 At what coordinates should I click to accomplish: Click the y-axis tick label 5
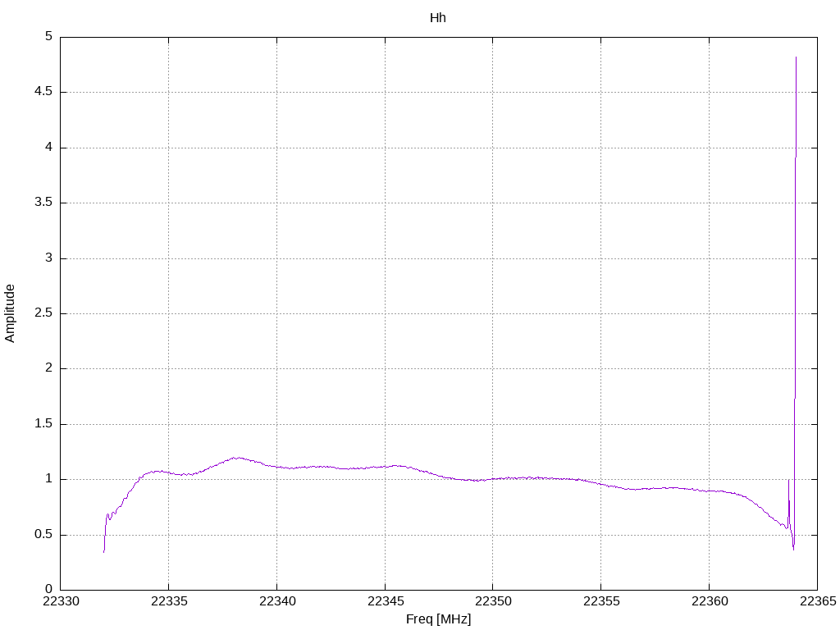pos(49,36)
